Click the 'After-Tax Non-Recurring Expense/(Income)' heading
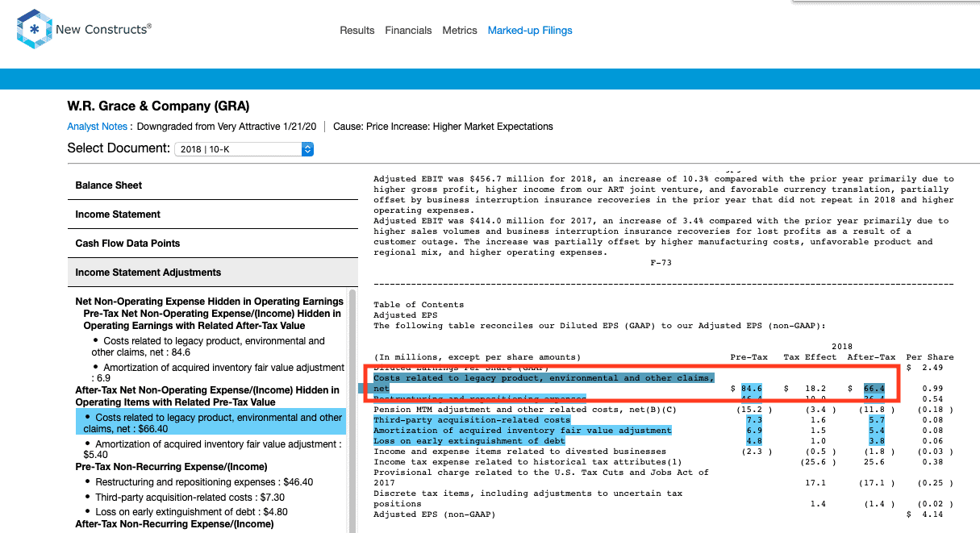Screen dimensions: 980x533 (x=174, y=524)
